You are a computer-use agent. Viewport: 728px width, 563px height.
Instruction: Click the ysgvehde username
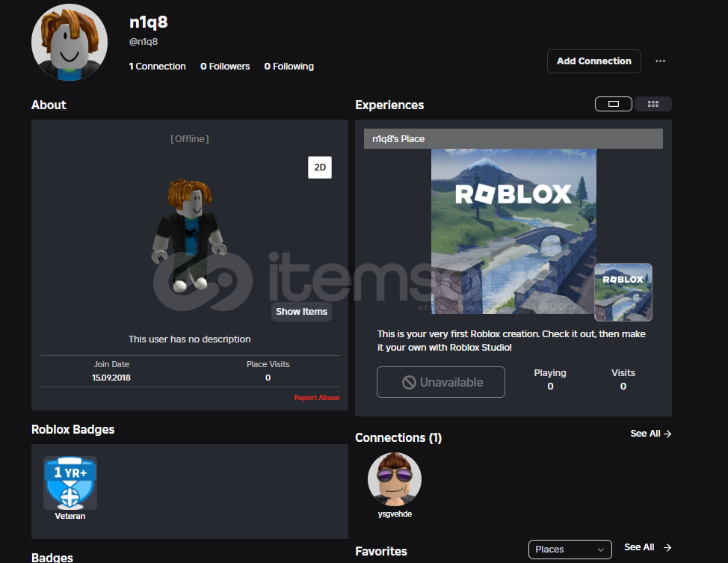(x=395, y=514)
